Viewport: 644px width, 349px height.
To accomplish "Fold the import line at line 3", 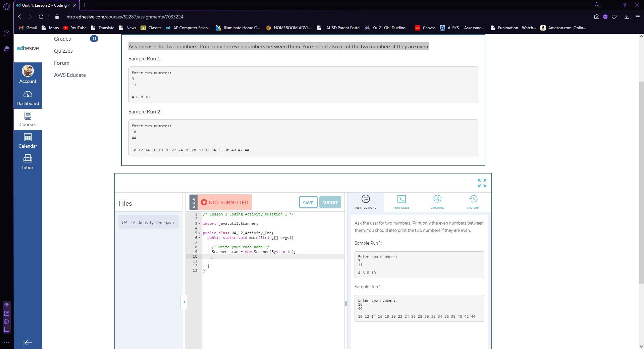I will coord(199,224).
